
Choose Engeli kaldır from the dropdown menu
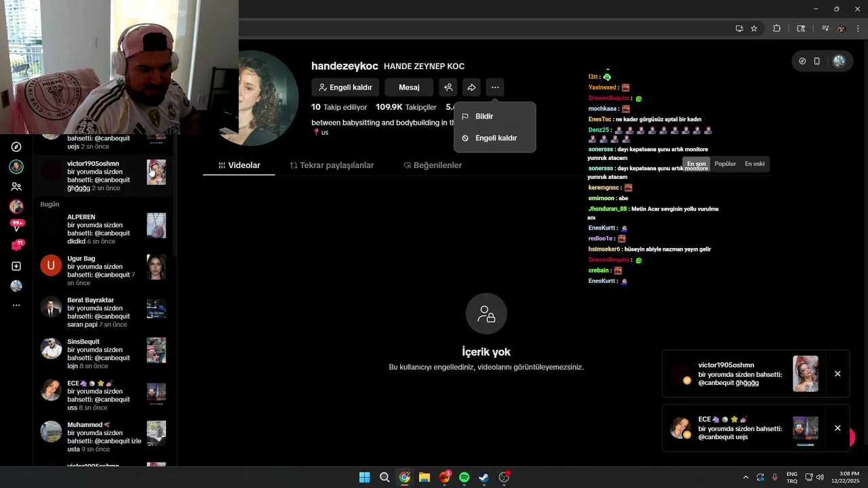click(x=495, y=138)
